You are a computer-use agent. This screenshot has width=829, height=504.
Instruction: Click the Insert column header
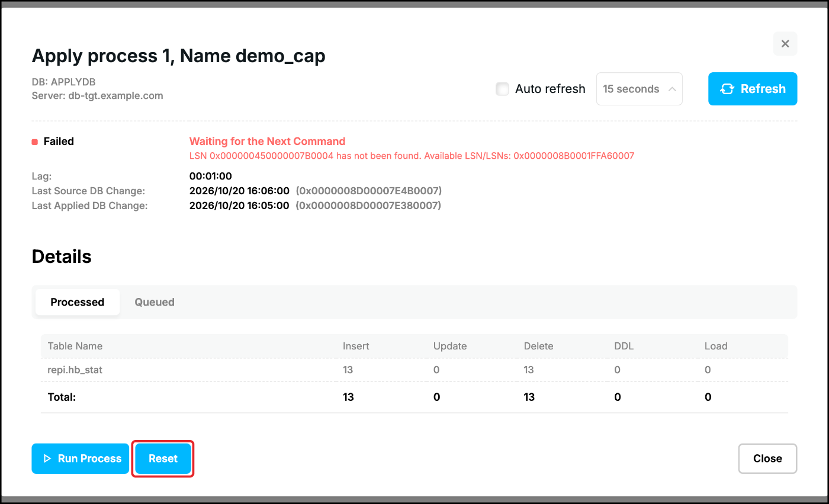pos(356,346)
